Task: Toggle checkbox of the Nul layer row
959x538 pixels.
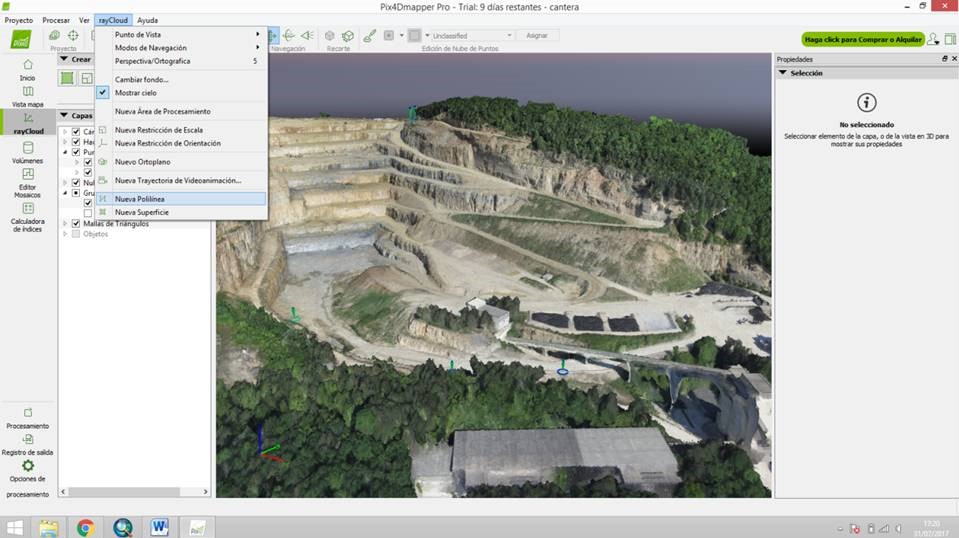Action: [76, 182]
